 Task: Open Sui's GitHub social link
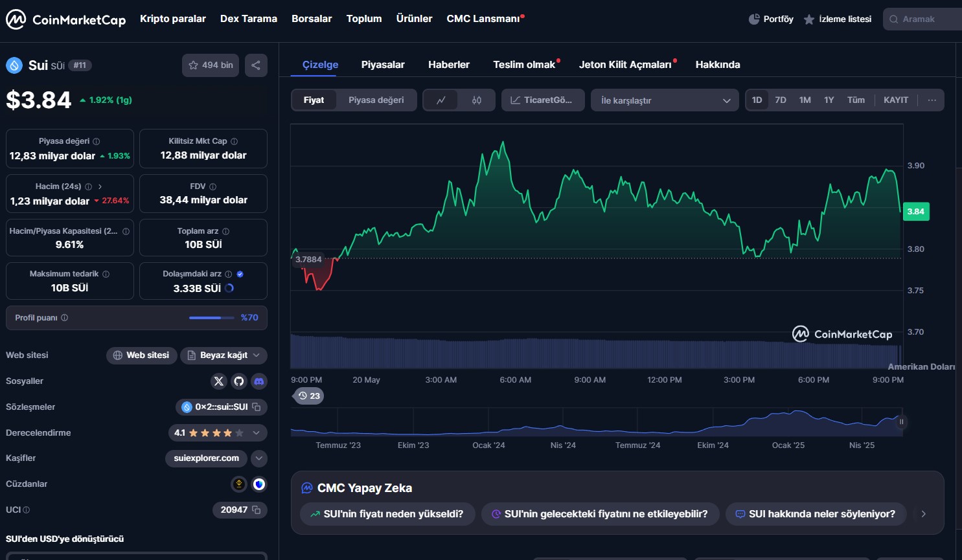click(239, 381)
